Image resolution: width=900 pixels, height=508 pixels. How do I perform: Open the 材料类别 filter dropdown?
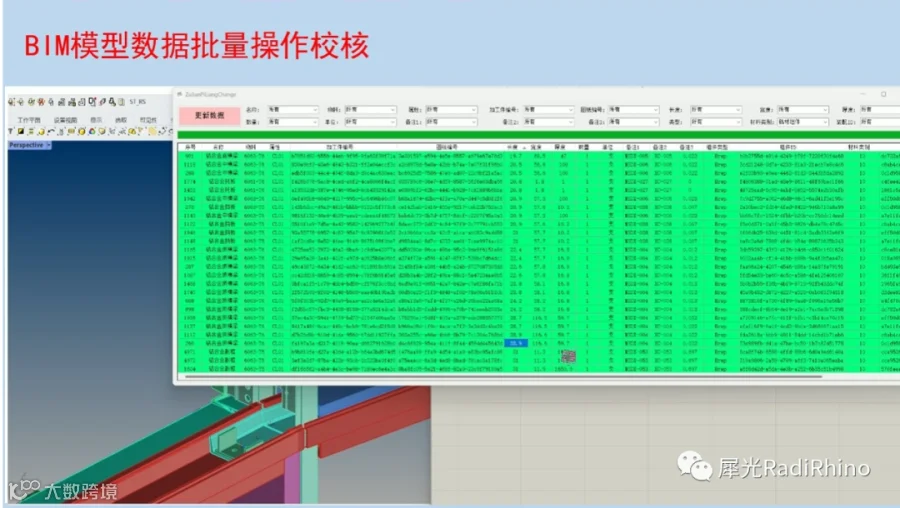[803, 122]
